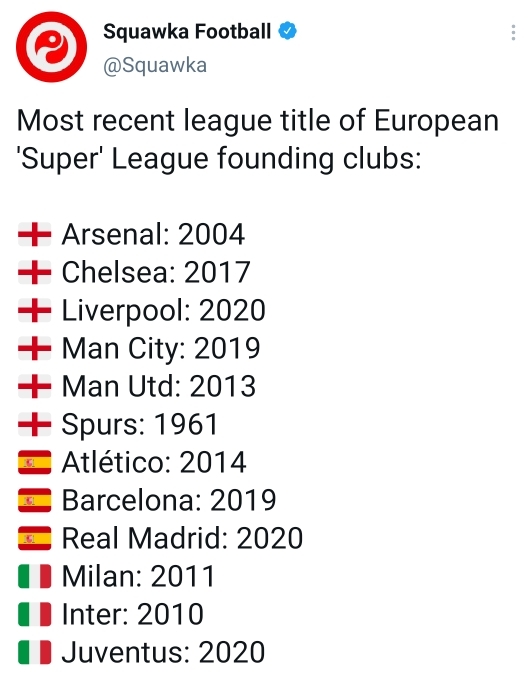Click the Spain flag next to Barcelona
Image resolution: width=531 pixels, height=681 pixels.
34,500
